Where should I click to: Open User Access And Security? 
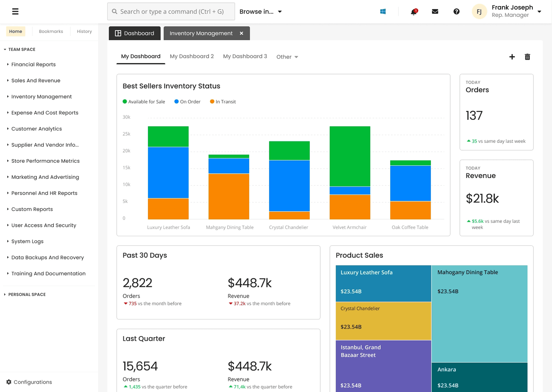pyautogui.click(x=44, y=225)
